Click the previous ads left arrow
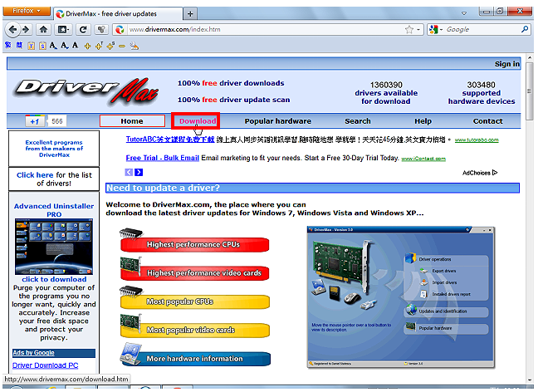This screenshot has width=543, height=392. click(129, 172)
